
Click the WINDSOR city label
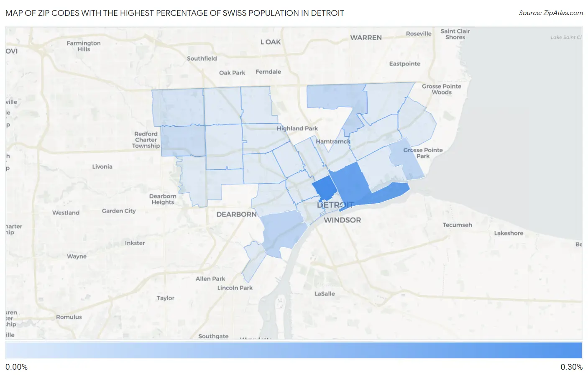[x=342, y=220]
